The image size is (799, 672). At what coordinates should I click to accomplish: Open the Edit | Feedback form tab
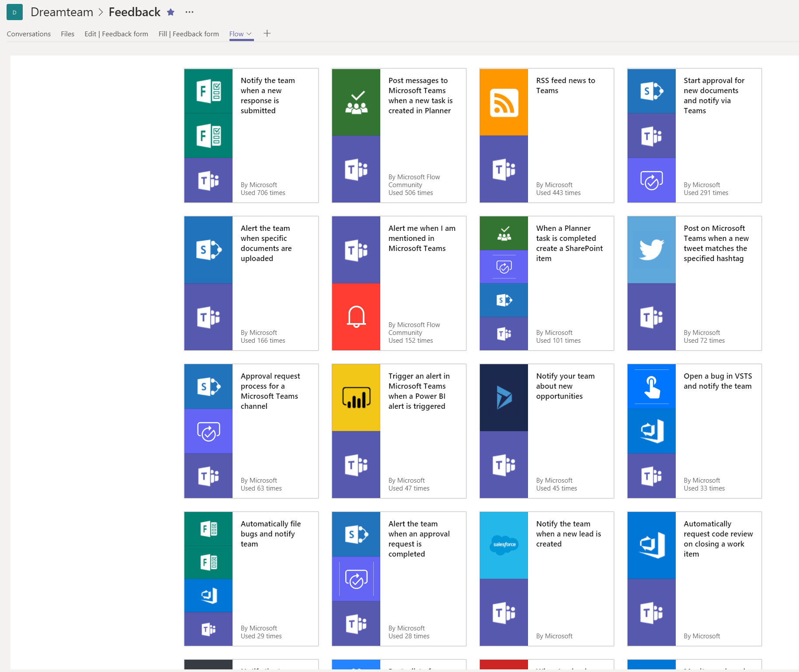[x=116, y=34]
